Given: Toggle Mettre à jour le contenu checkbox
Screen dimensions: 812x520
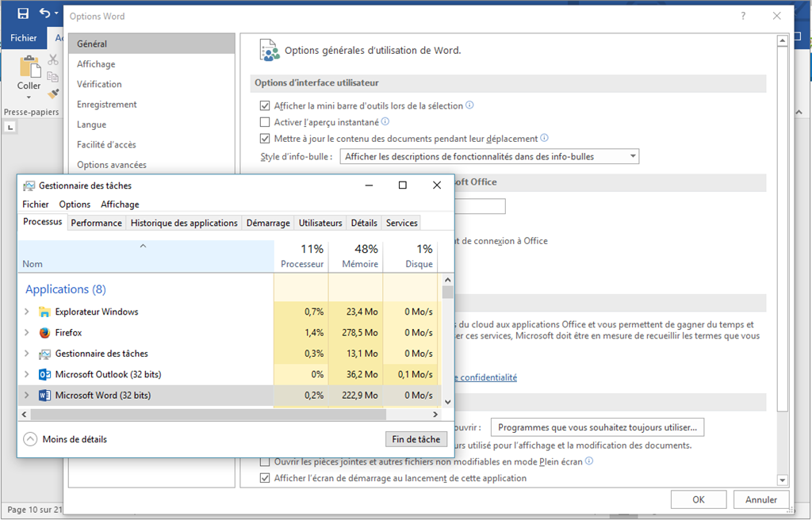Looking at the screenshot, I should 265,139.
